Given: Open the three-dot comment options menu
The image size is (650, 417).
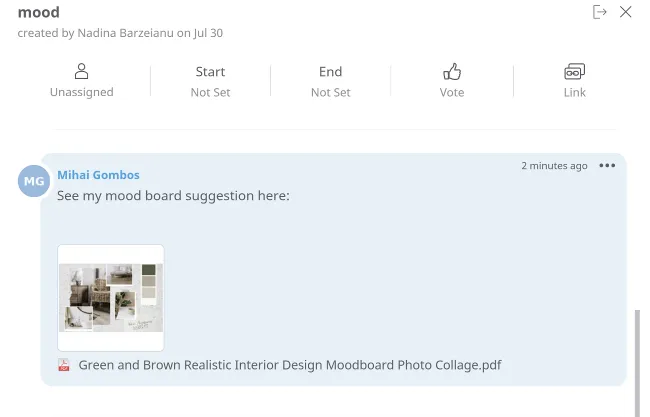Looking at the screenshot, I should (x=607, y=165).
